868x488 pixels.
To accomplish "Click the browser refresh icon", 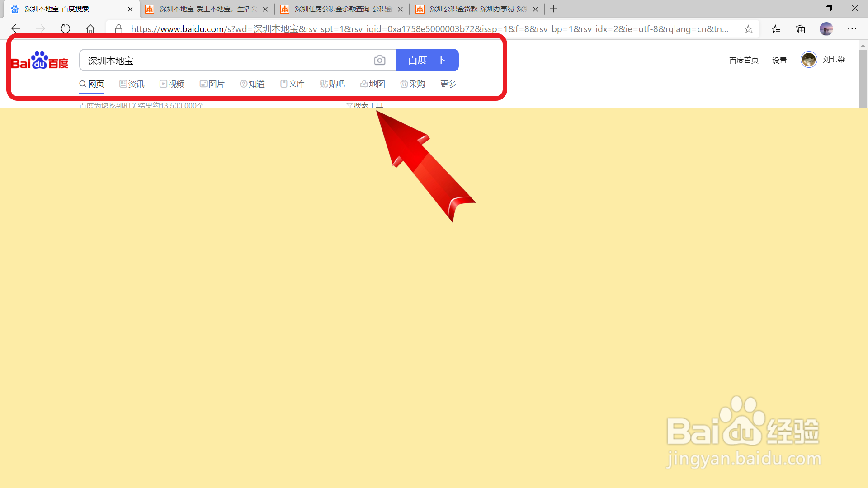I will coord(66,29).
